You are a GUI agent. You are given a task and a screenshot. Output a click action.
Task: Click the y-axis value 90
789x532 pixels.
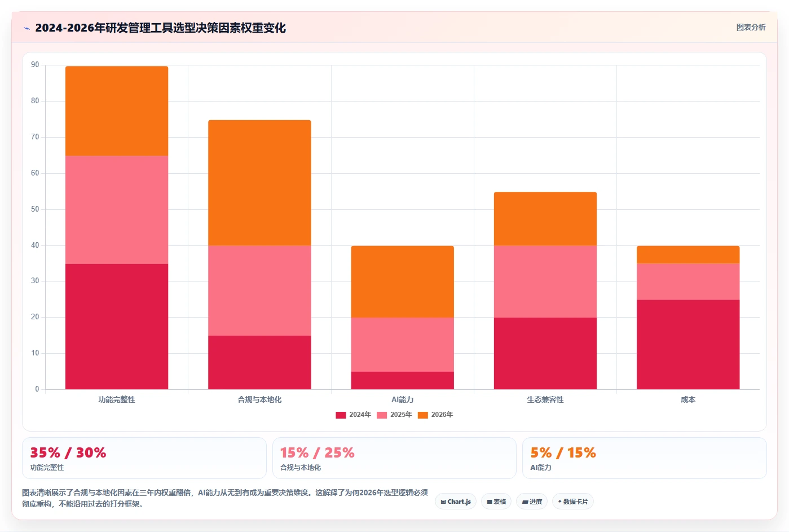coord(35,65)
